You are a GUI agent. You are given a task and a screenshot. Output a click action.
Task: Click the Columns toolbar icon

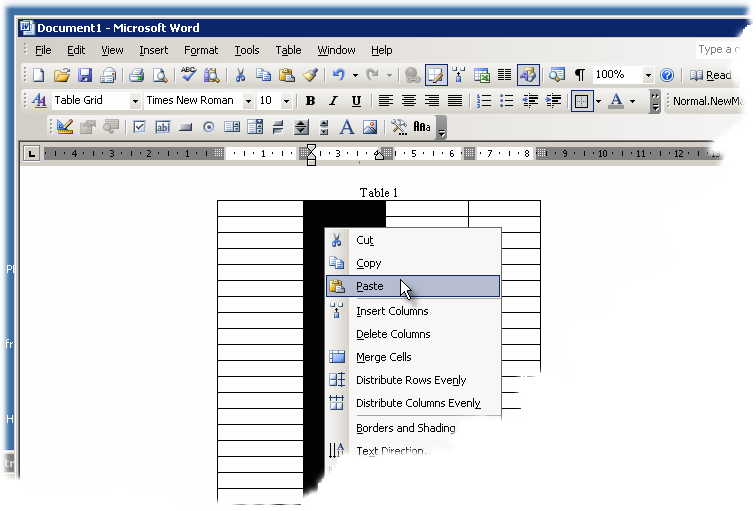(504, 75)
